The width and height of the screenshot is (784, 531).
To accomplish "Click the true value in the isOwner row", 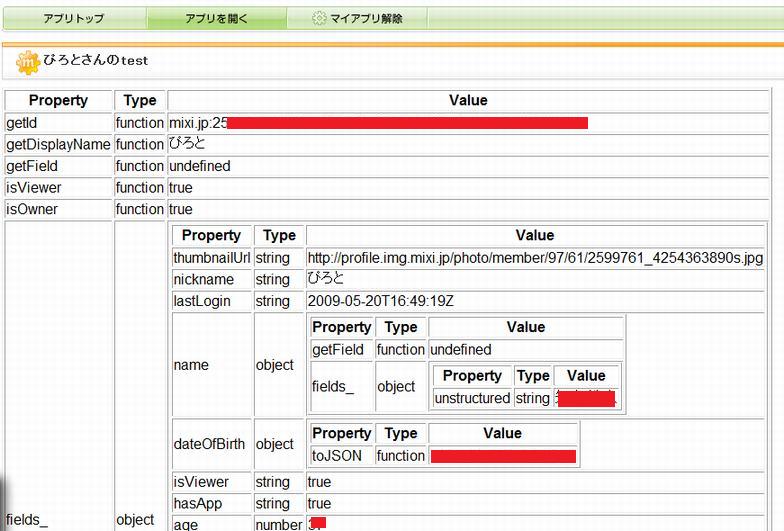I will [x=180, y=209].
